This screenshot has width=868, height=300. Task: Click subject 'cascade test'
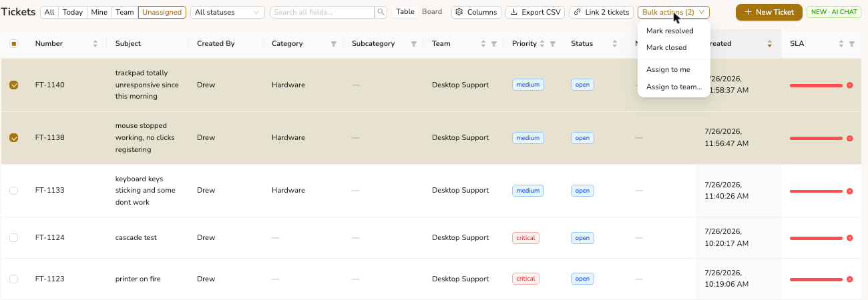pyautogui.click(x=136, y=238)
